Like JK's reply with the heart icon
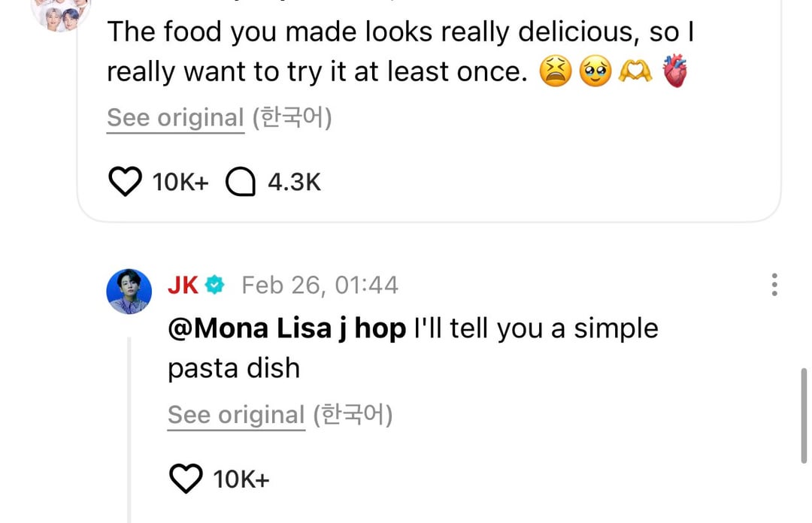Screen dimensions: 812x523 pos(186,479)
